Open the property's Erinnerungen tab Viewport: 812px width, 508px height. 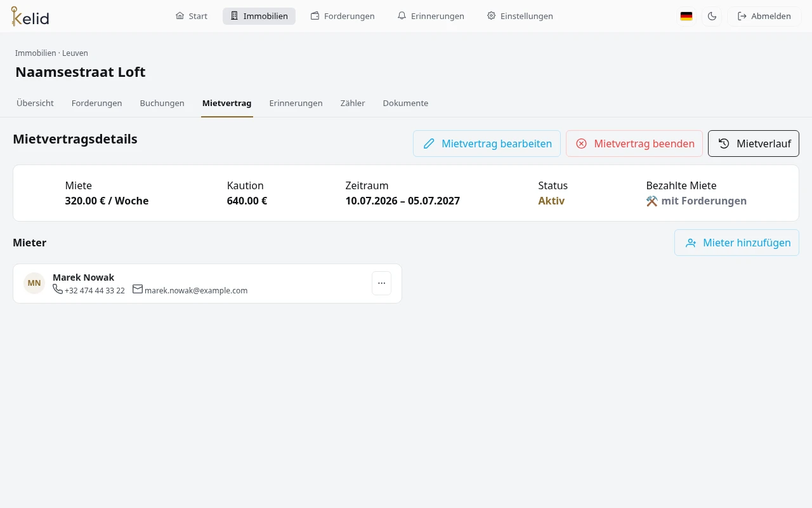(x=296, y=103)
